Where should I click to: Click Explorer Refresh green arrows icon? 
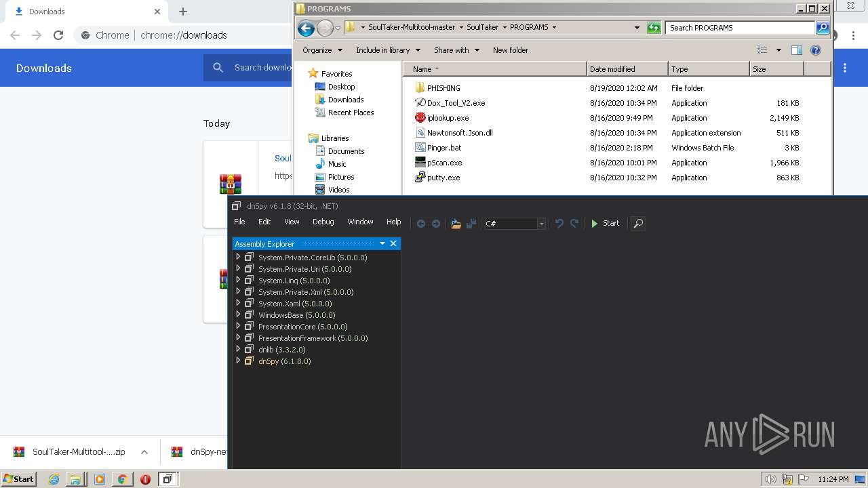pos(654,28)
